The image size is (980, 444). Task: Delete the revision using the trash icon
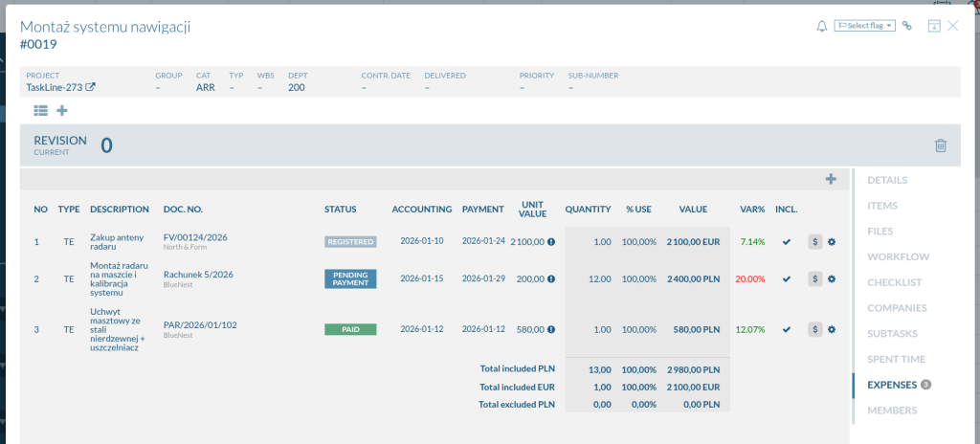[941, 145]
